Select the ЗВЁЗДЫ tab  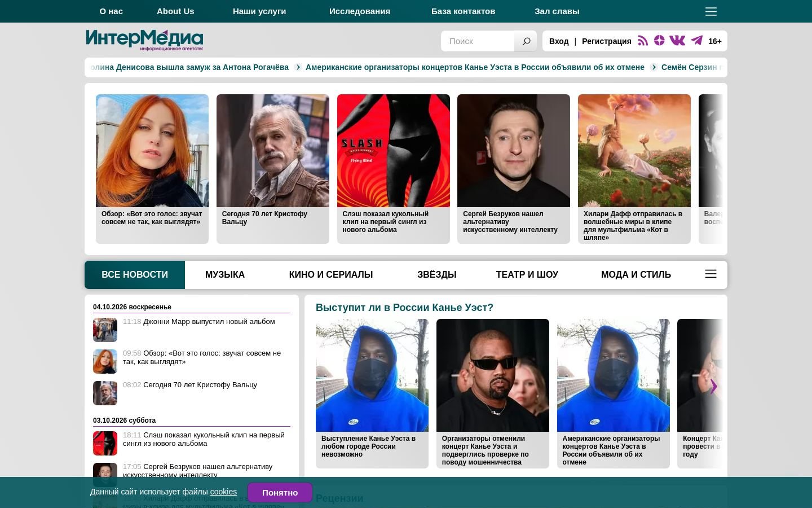[x=437, y=275]
